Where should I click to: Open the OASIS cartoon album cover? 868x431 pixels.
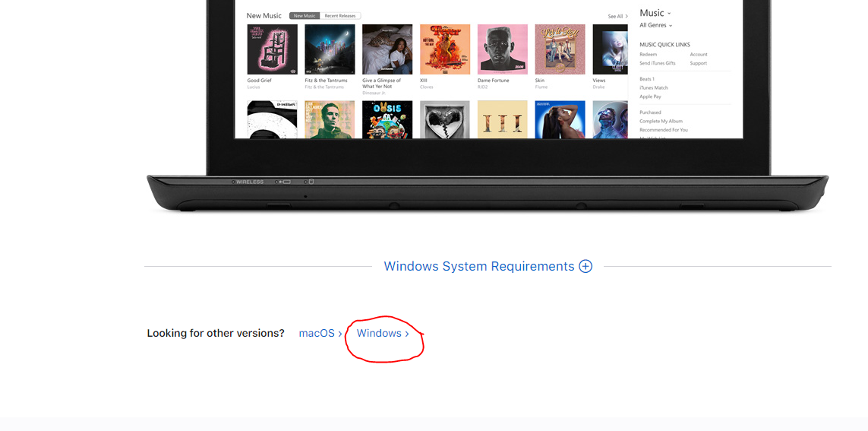click(387, 119)
